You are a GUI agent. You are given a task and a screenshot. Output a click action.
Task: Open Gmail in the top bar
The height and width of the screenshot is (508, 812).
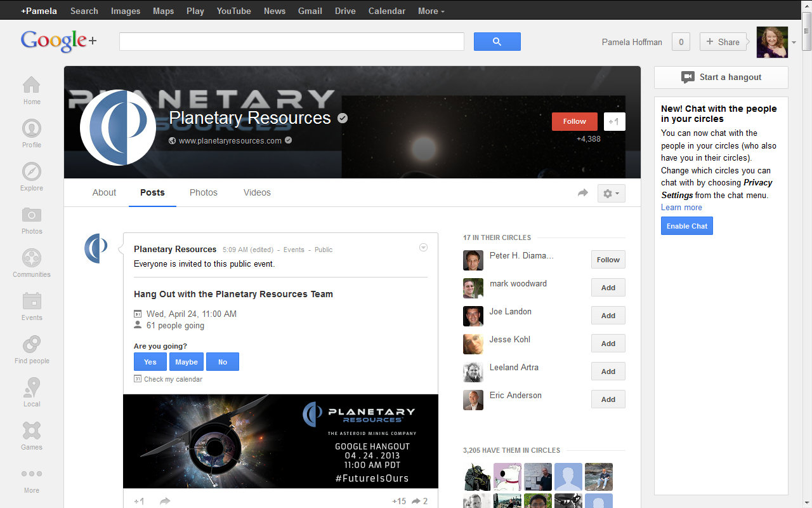tap(310, 11)
